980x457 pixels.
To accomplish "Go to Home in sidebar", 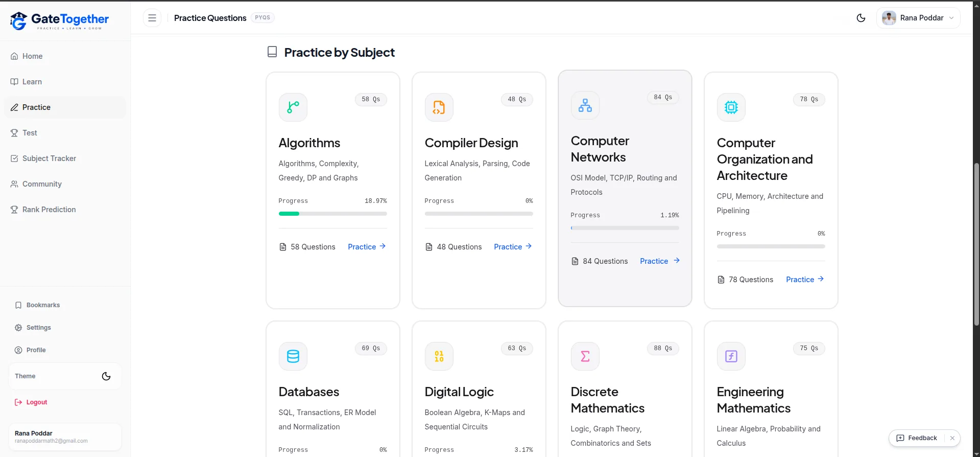I will [x=65, y=56].
